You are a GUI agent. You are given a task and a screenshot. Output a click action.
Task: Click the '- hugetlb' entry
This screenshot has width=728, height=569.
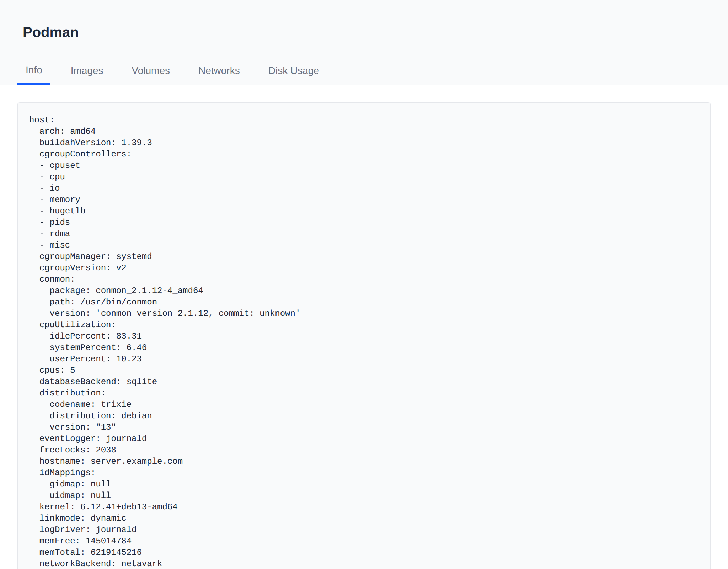(x=63, y=211)
